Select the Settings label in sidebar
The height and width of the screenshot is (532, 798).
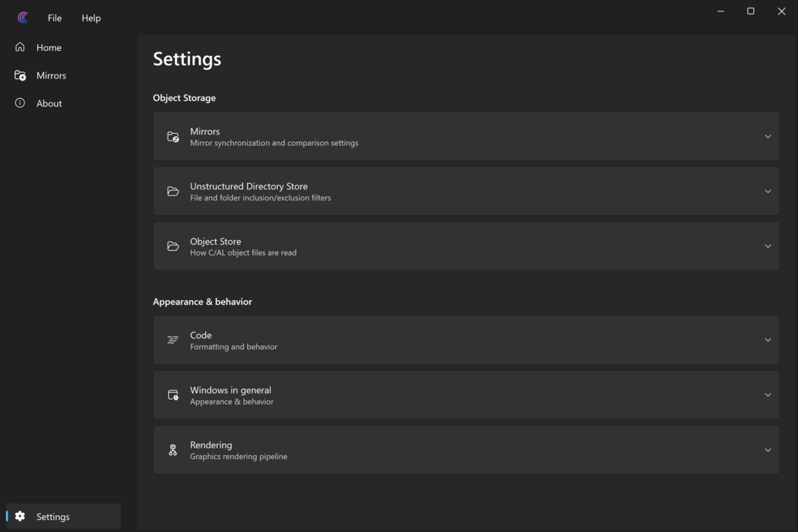pyautogui.click(x=53, y=517)
